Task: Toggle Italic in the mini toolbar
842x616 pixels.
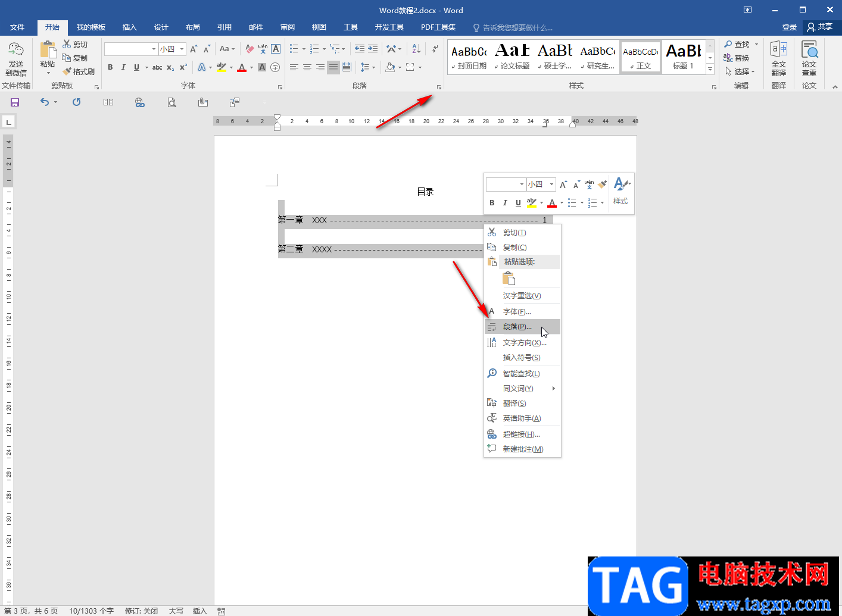Action: [x=505, y=203]
